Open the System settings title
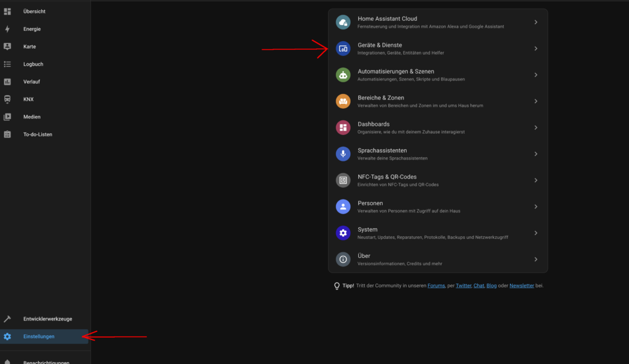 367,230
